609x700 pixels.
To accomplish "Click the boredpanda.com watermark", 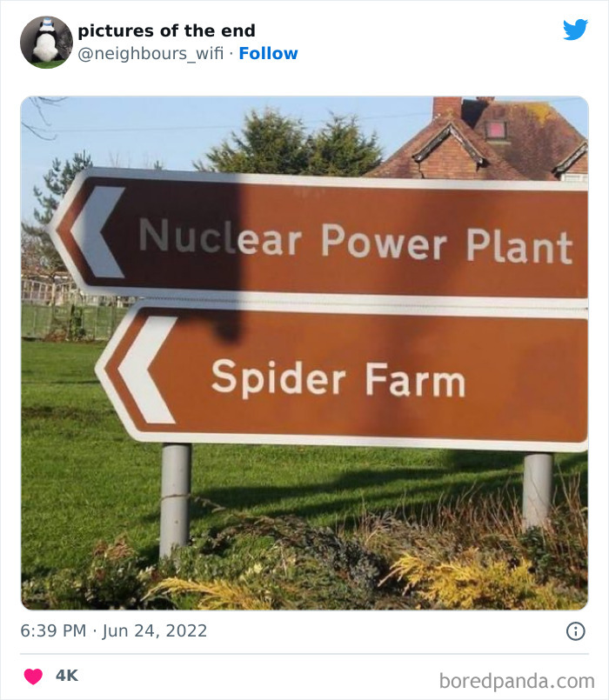I will coord(517,680).
